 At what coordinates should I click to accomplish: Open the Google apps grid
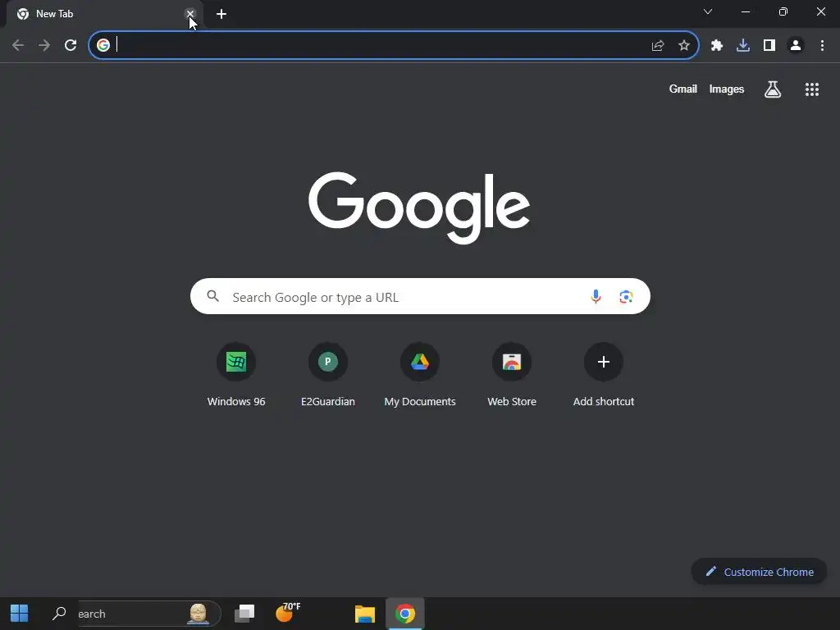[x=812, y=89]
